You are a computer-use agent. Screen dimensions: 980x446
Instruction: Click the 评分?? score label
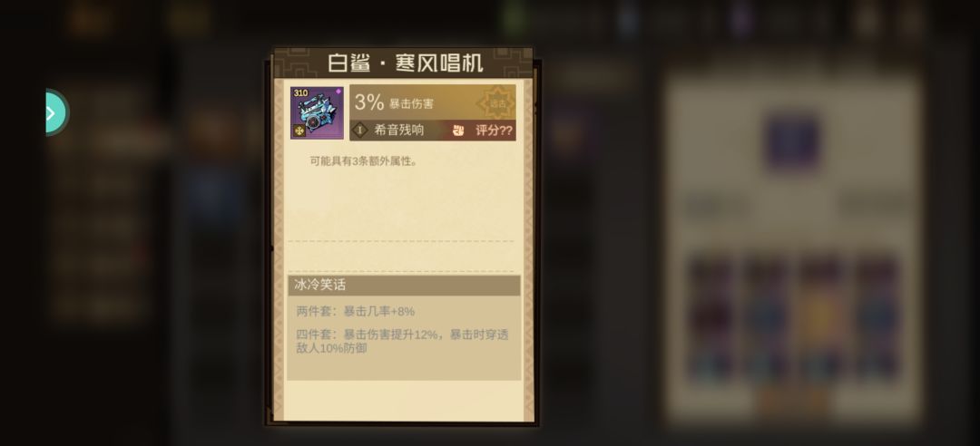pyautogui.click(x=494, y=131)
